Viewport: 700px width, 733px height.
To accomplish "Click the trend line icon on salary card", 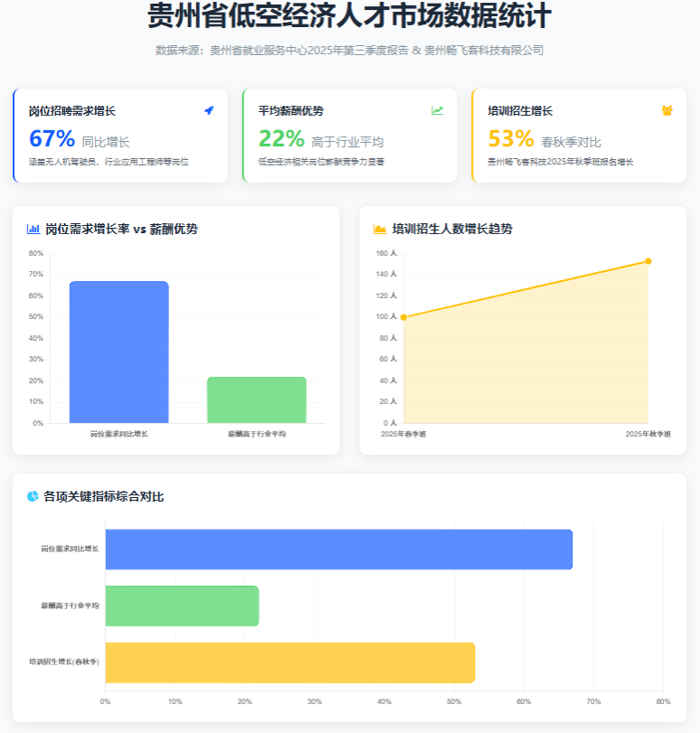I will tap(437, 110).
